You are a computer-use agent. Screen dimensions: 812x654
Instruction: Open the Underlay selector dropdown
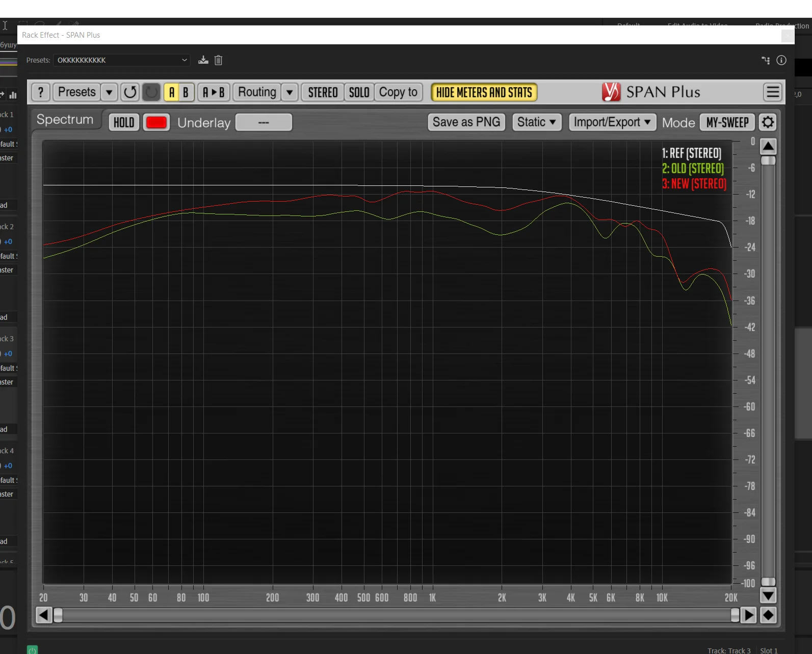click(x=264, y=122)
